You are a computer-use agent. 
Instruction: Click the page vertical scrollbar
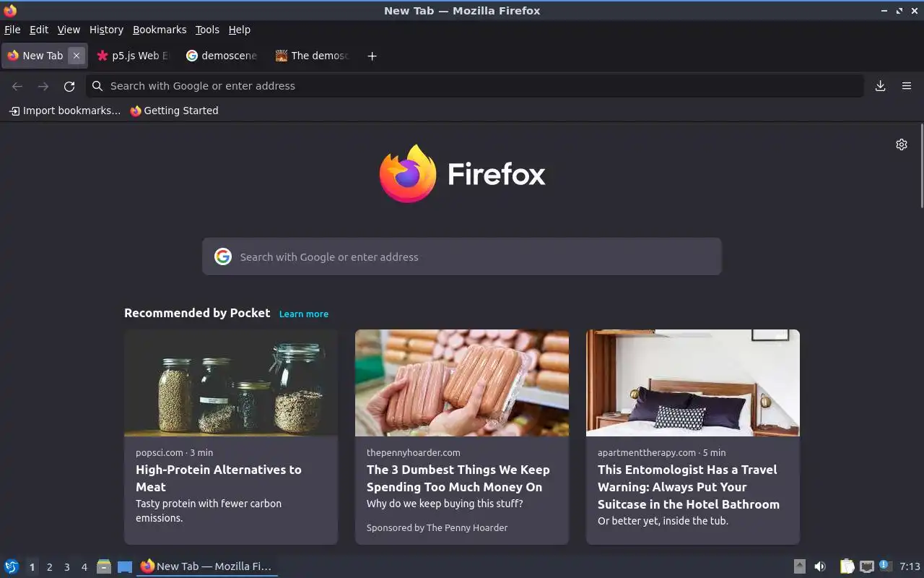[921, 166]
